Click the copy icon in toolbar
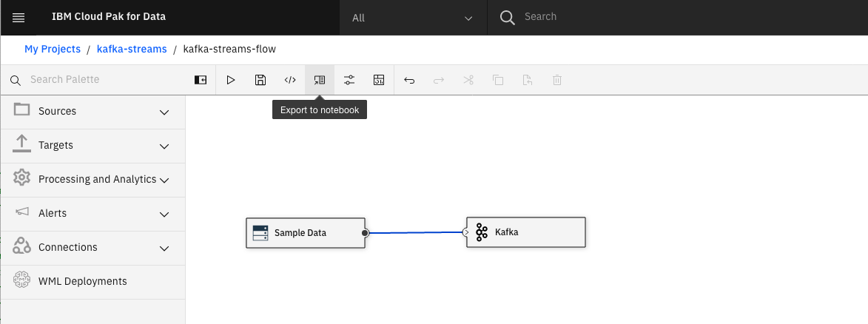 click(498, 81)
